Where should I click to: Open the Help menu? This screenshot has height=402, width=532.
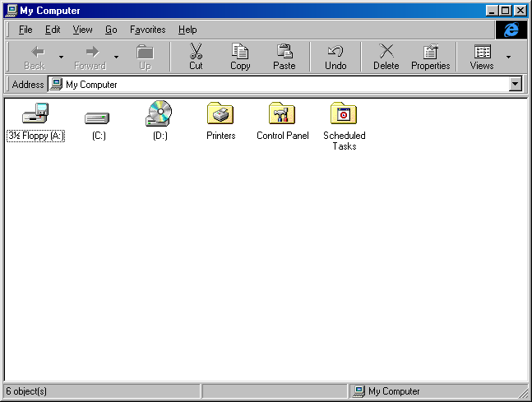click(187, 30)
